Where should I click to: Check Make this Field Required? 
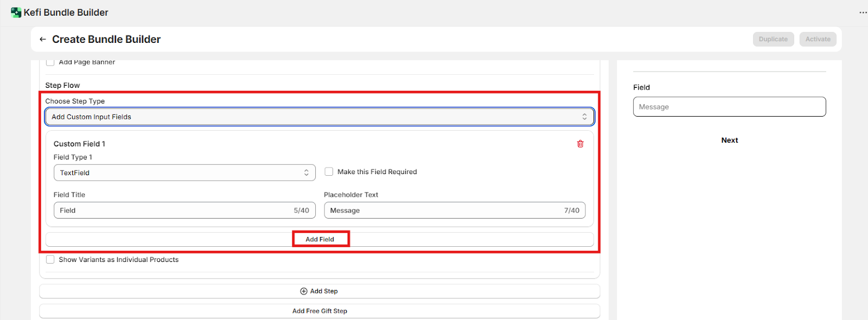(329, 172)
